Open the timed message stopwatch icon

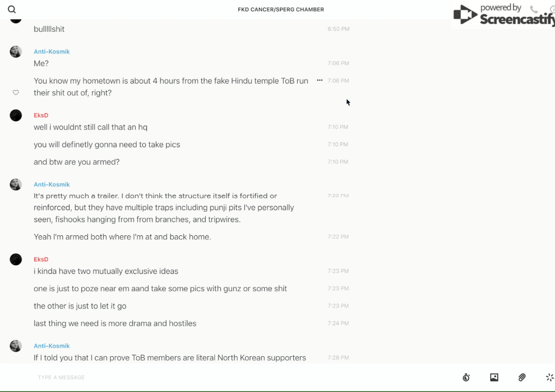[466, 377]
